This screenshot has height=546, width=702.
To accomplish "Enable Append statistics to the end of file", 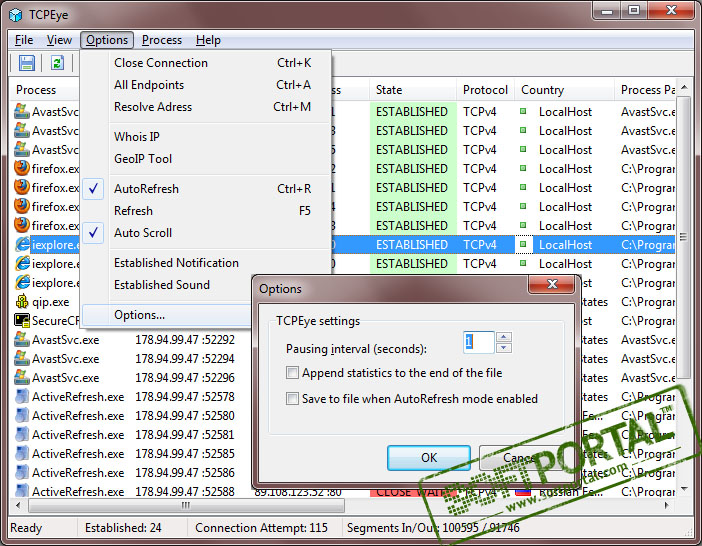I will click(x=292, y=372).
